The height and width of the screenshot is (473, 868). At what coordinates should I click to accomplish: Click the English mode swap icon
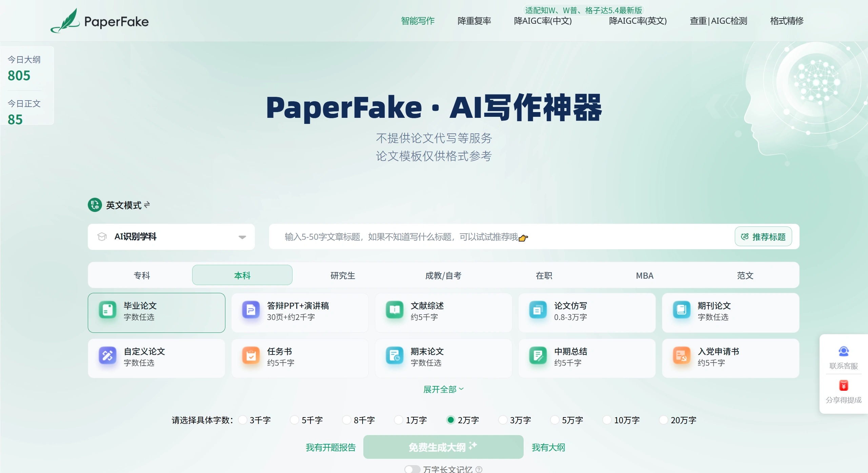(147, 205)
